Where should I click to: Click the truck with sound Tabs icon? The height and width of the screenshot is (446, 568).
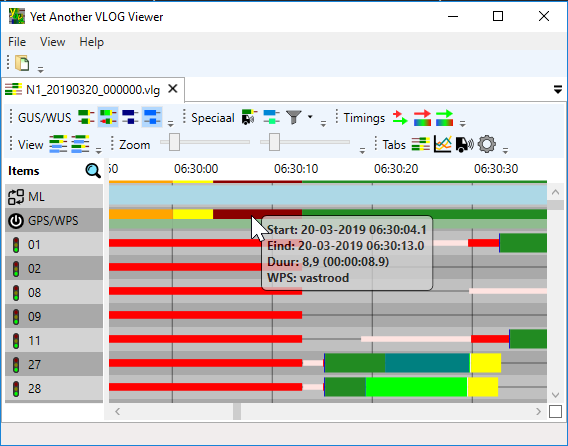click(464, 144)
